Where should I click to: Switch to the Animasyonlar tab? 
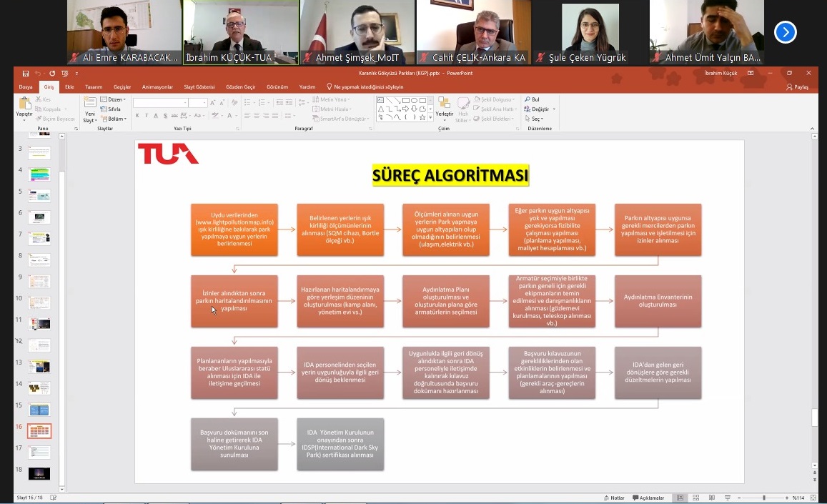coord(157,87)
